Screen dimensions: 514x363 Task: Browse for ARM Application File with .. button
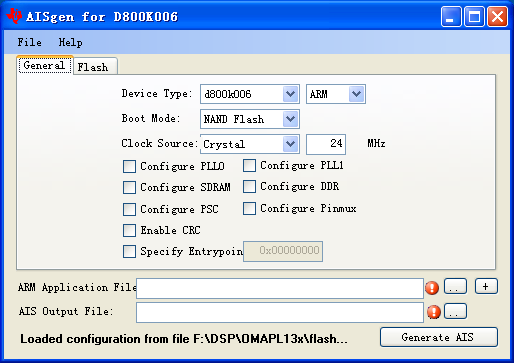455,286
